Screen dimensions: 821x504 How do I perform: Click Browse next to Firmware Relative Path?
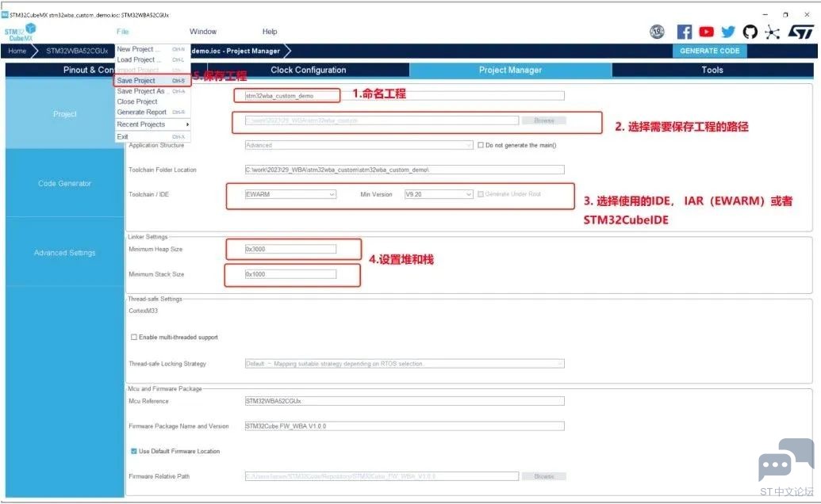tap(543, 476)
